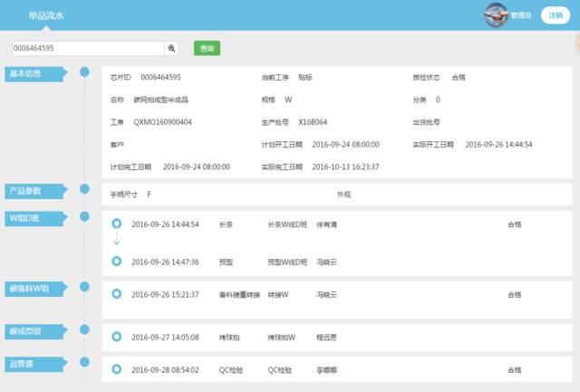Click the magnifier icon beside search field
This screenshot has height=392, width=580.
171,48
